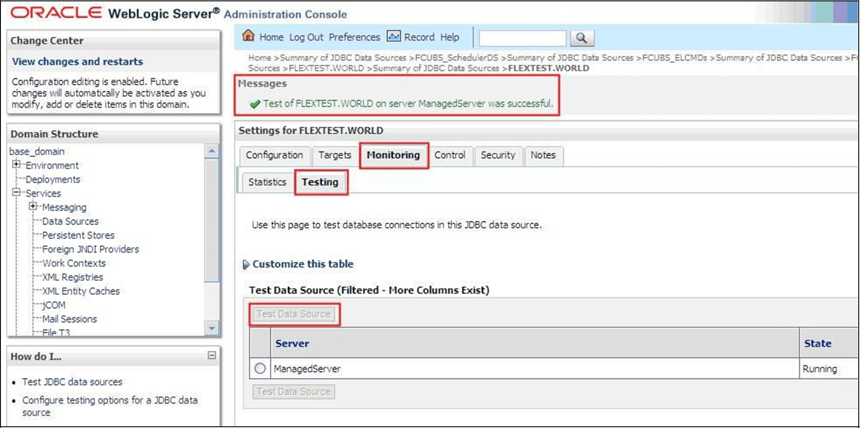Switch to the Statistics sub-tab

pyautogui.click(x=267, y=182)
